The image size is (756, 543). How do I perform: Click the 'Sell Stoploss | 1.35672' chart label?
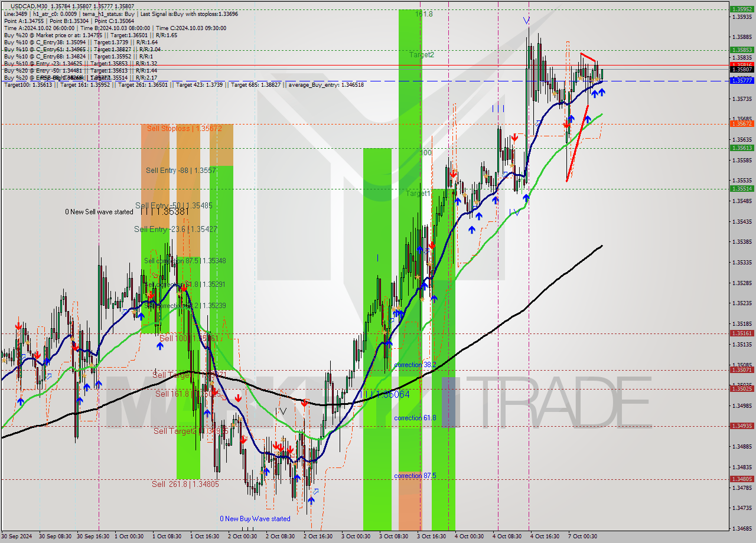(x=184, y=128)
